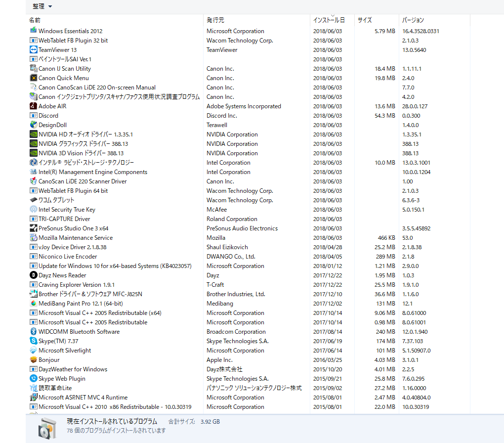
Task: Sort by 発行元 column header
Action: pyautogui.click(x=215, y=20)
